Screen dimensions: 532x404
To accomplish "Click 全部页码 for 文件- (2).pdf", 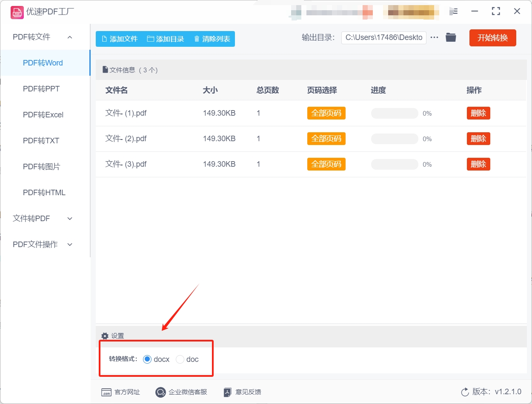I will (326, 138).
